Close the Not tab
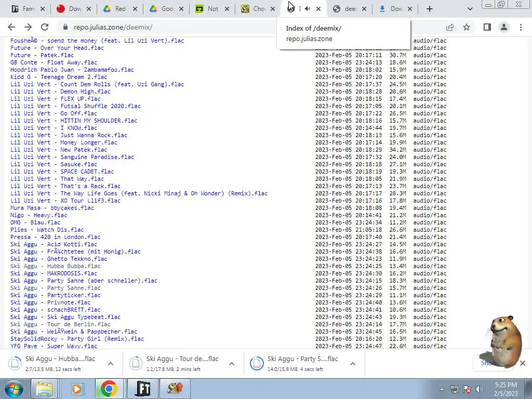The height and width of the screenshot is (399, 532). pyautogui.click(x=227, y=9)
